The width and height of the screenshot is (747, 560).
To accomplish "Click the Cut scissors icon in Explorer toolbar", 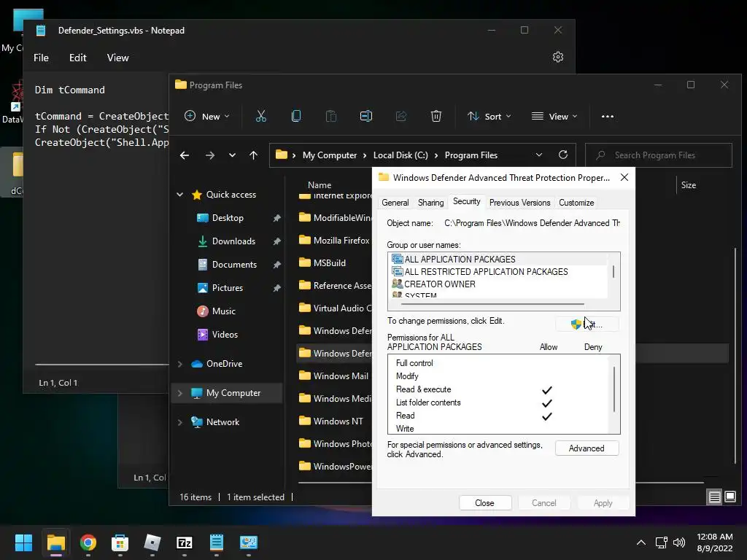I will (x=260, y=116).
